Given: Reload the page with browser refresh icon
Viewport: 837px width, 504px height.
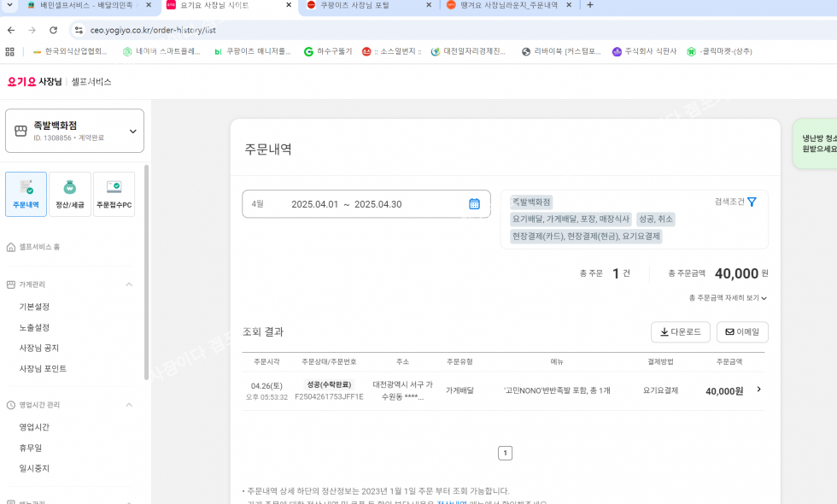Looking at the screenshot, I should tap(54, 30).
